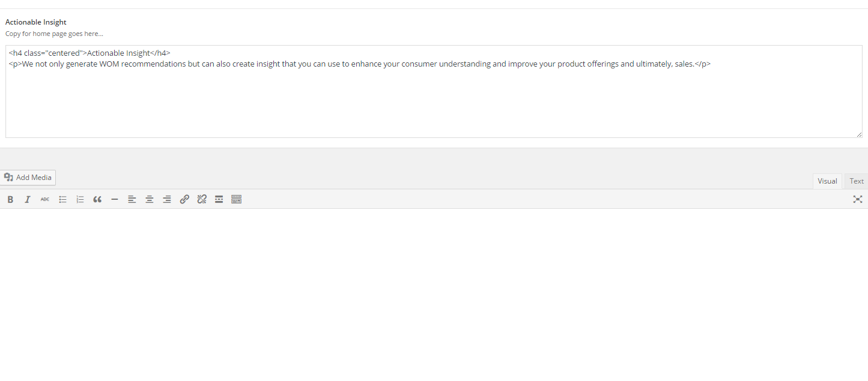Align text left

[132, 199]
